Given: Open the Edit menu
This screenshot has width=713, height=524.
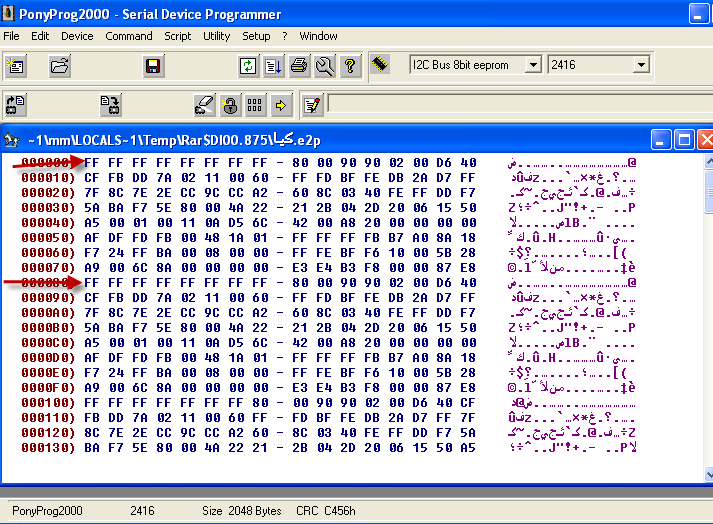Looking at the screenshot, I should [40, 36].
